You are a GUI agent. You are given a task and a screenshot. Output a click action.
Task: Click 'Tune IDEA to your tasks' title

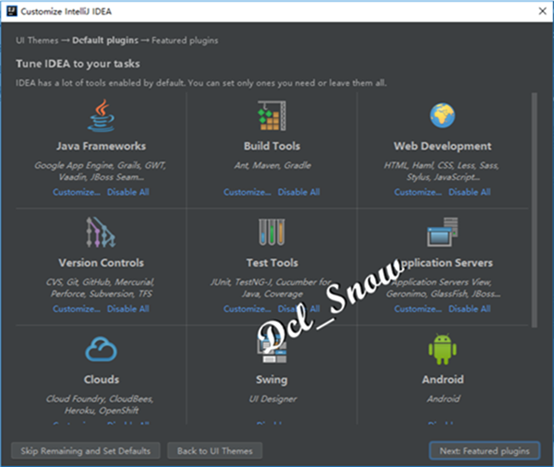tap(78, 64)
